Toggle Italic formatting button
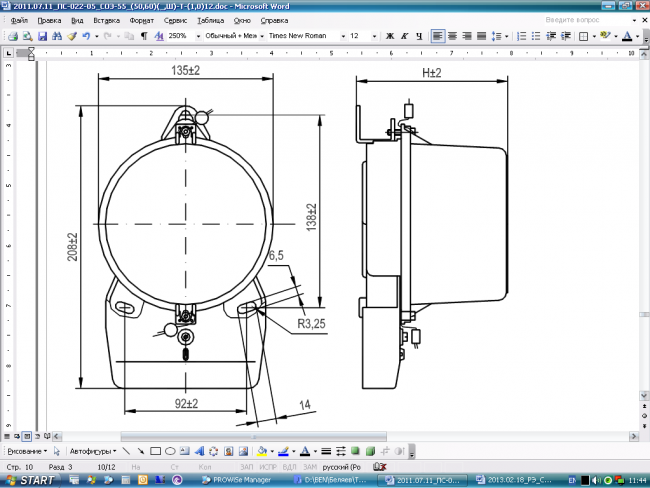Screen dimensions: 650x488 (405, 36)
